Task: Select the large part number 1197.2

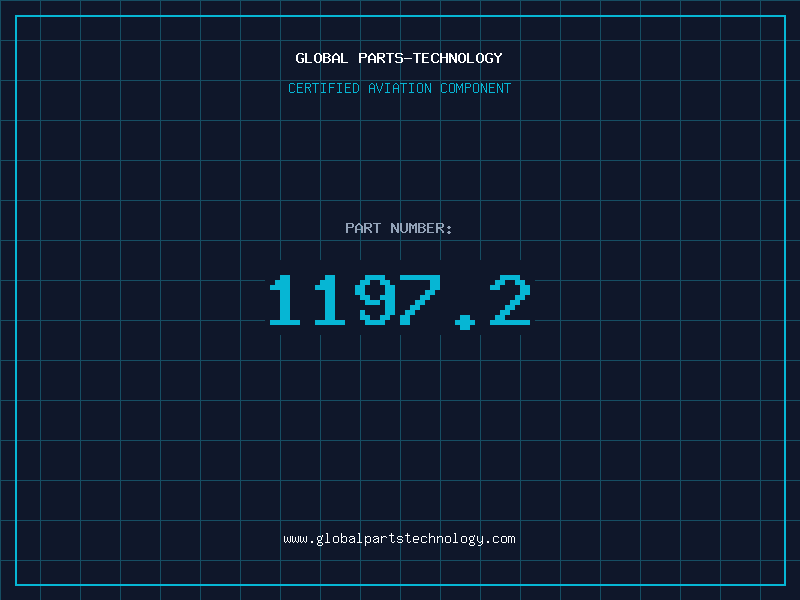Action: point(399,300)
